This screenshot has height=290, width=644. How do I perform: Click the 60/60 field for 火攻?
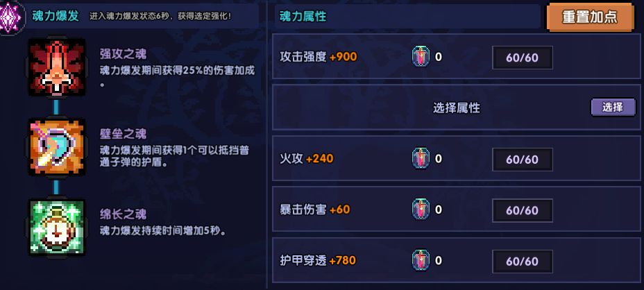(x=523, y=160)
